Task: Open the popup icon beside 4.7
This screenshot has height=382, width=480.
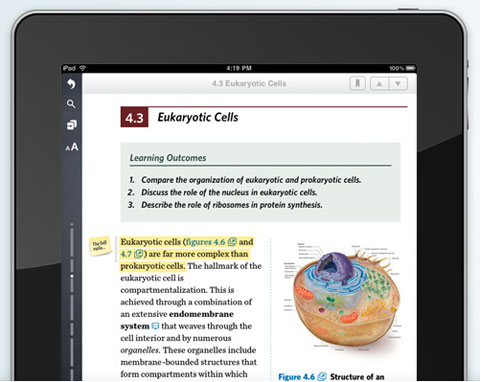Action: point(138,254)
